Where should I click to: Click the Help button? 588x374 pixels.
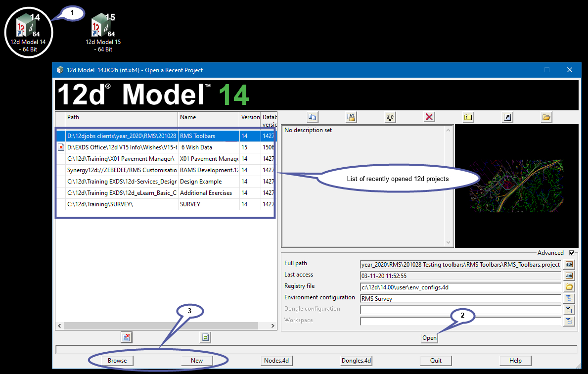(515, 361)
